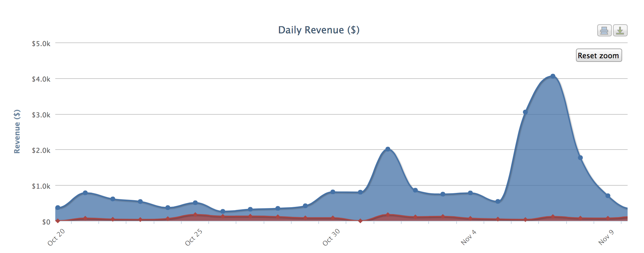Click the red diamond under the $4.0k peak
The width and height of the screenshot is (644, 253).
[553, 217]
